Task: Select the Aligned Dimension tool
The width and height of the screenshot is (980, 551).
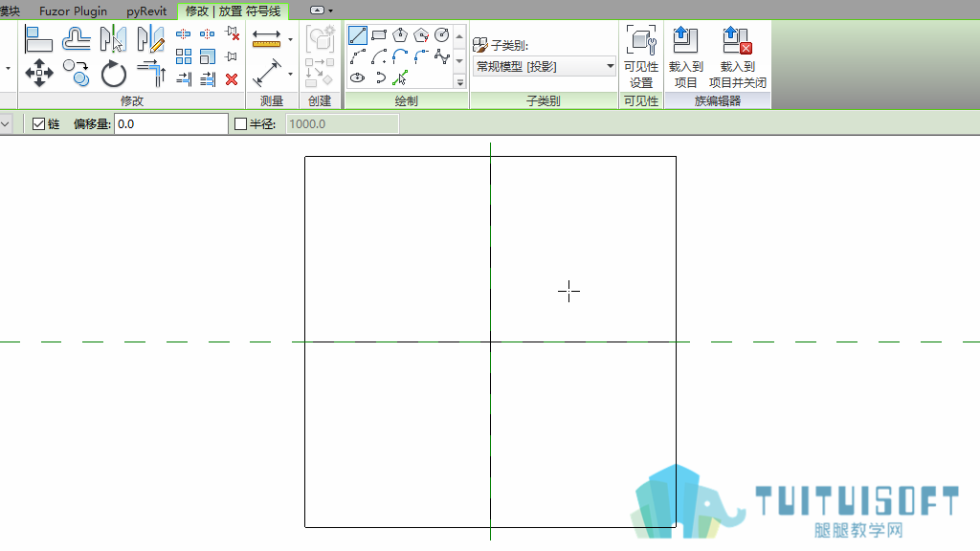Action: [266, 73]
